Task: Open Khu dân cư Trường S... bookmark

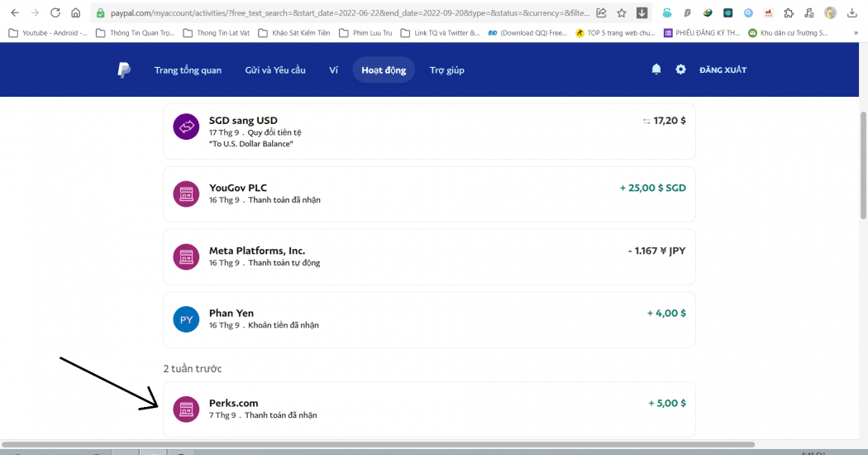Action: click(x=789, y=33)
